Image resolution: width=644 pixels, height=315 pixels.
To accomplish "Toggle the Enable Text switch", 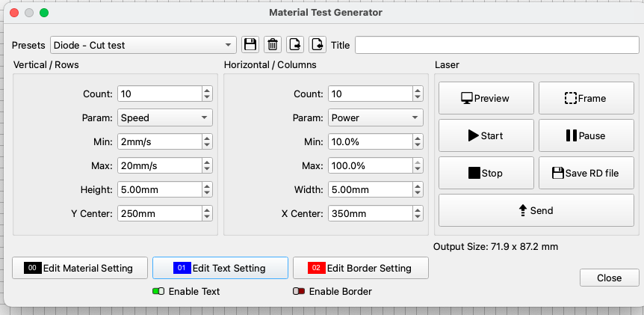I will point(158,291).
